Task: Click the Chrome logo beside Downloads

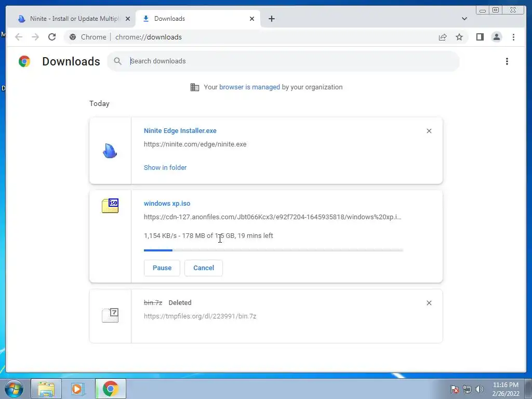Action: click(x=24, y=61)
